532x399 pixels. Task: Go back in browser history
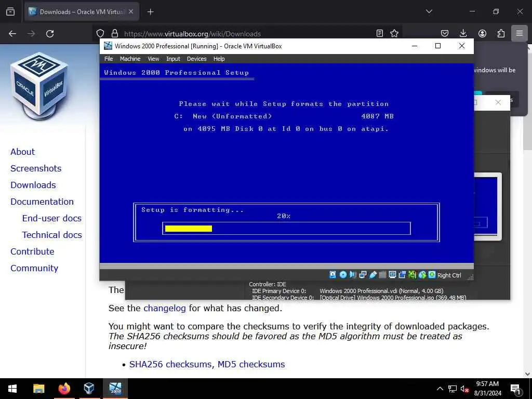point(12,34)
